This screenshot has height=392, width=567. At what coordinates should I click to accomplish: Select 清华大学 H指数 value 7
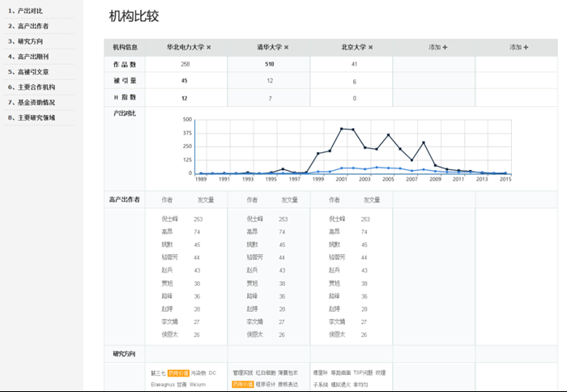(270, 98)
